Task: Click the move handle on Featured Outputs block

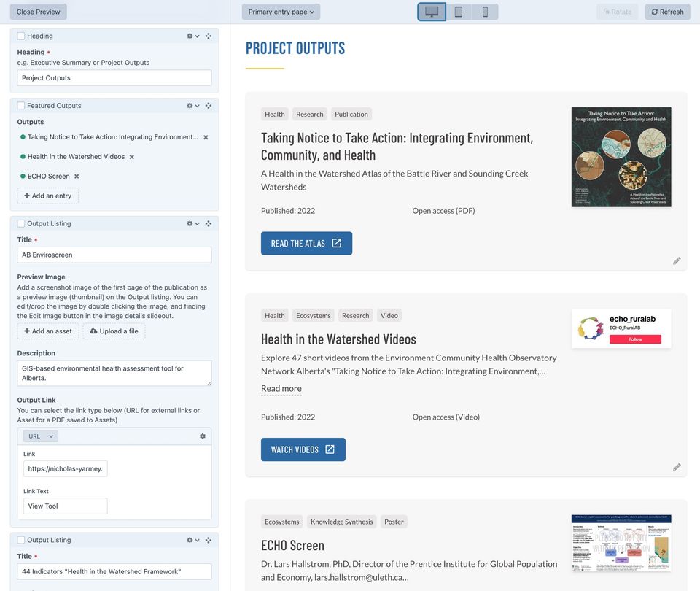Action: (209, 106)
